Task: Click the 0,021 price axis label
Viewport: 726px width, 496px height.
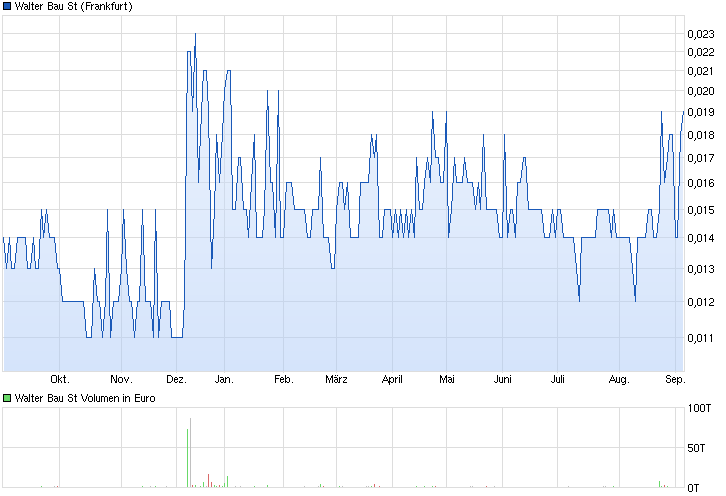Action: click(701, 71)
